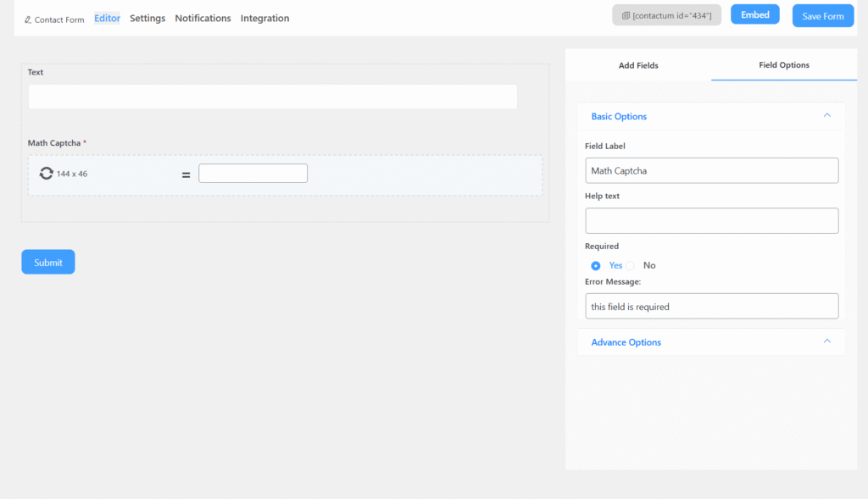Collapse the Basic Options section
The image size is (868, 499).
click(x=826, y=116)
